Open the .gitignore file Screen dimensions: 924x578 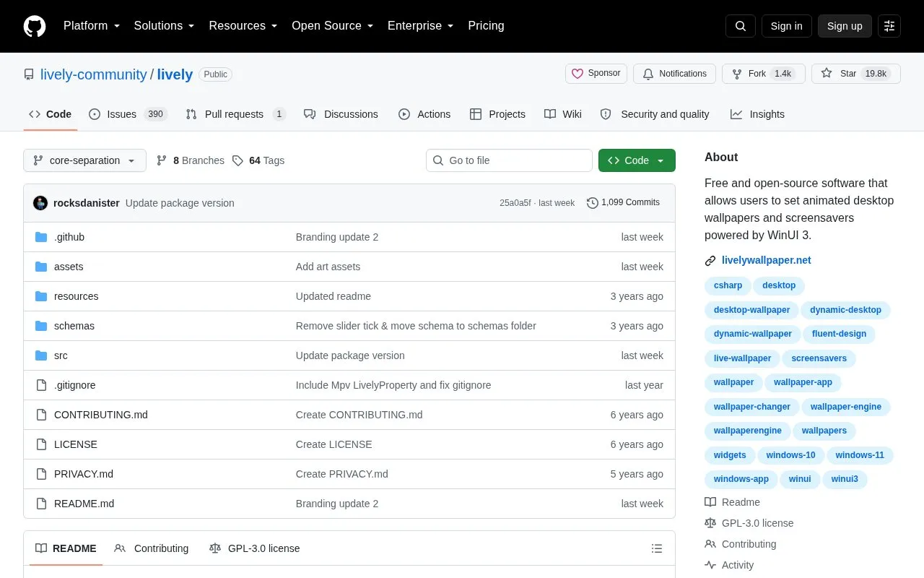point(75,385)
